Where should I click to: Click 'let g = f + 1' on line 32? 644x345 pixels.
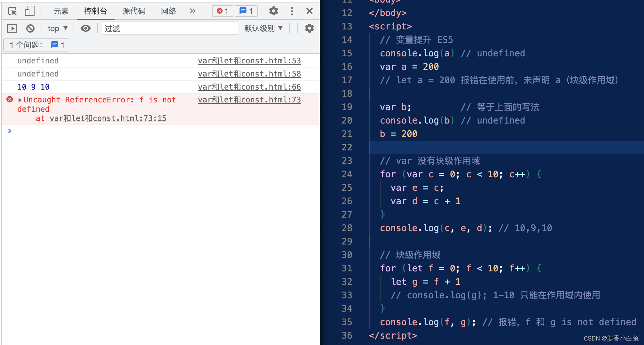tap(426, 282)
